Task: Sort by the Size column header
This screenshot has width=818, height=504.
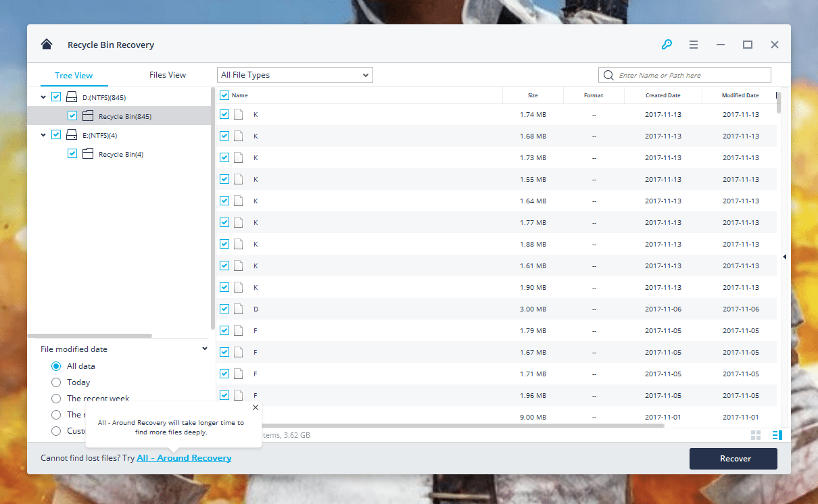Action: click(533, 95)
